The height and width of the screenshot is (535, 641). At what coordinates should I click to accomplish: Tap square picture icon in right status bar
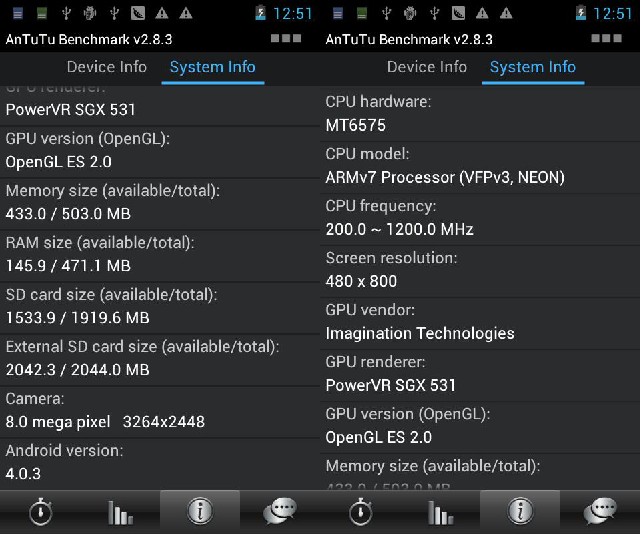[458, 13]
